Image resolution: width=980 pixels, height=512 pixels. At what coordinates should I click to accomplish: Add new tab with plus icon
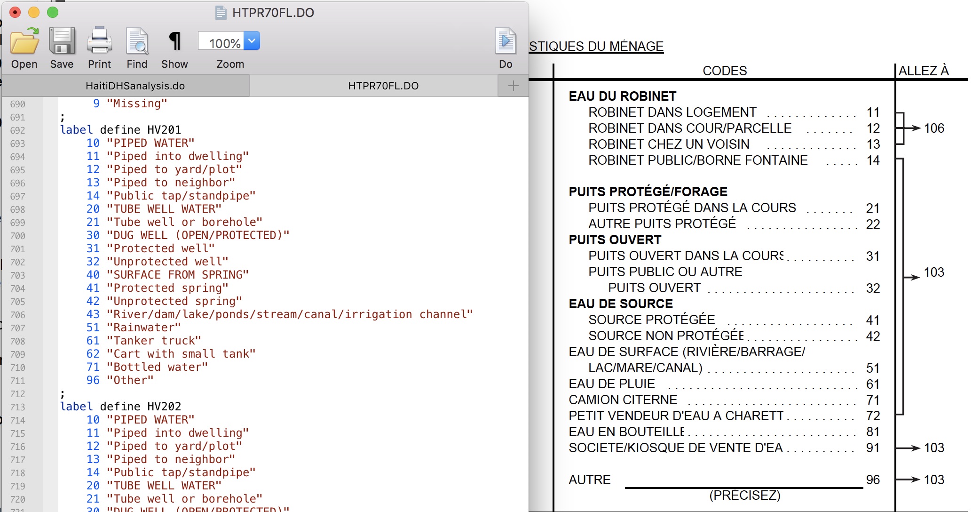point(513,86)
